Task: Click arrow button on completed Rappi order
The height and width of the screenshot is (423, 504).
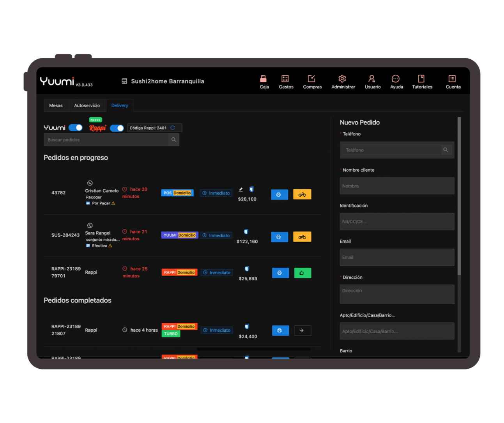Action: point(302,331)
